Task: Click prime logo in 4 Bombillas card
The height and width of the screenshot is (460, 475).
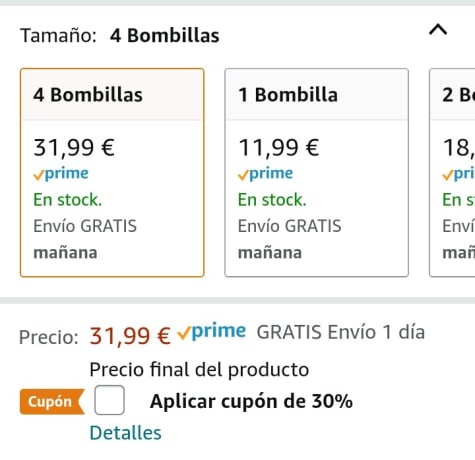Action: click(x=61, y=174)
